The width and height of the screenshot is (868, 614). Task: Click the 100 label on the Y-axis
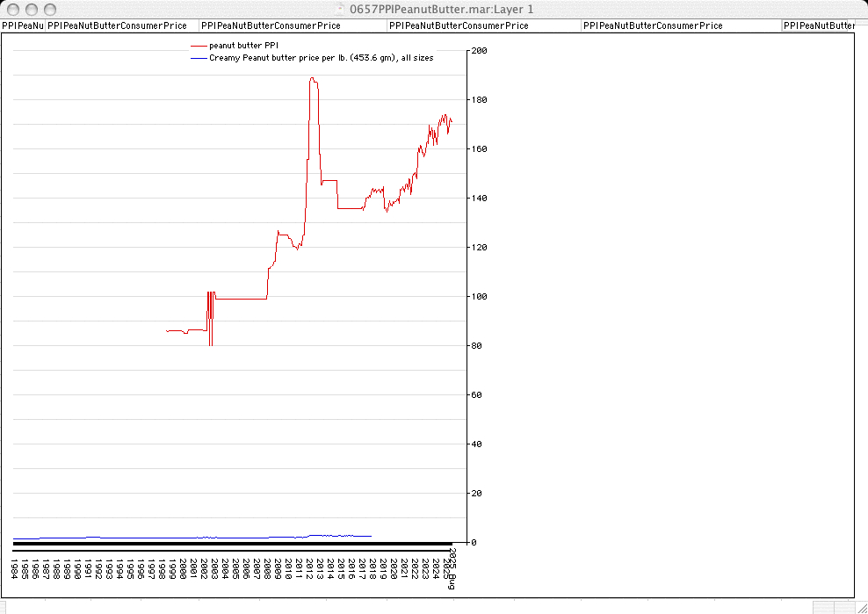[x=480, y=297]
